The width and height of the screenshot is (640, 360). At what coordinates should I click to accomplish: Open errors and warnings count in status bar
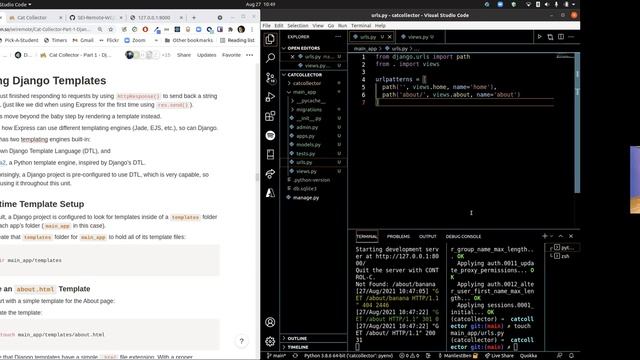(x=409, y=356)
